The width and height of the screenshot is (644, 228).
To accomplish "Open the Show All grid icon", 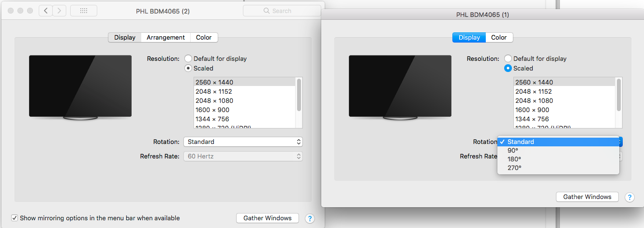I will pyautogui.click(x=84, y=10).
